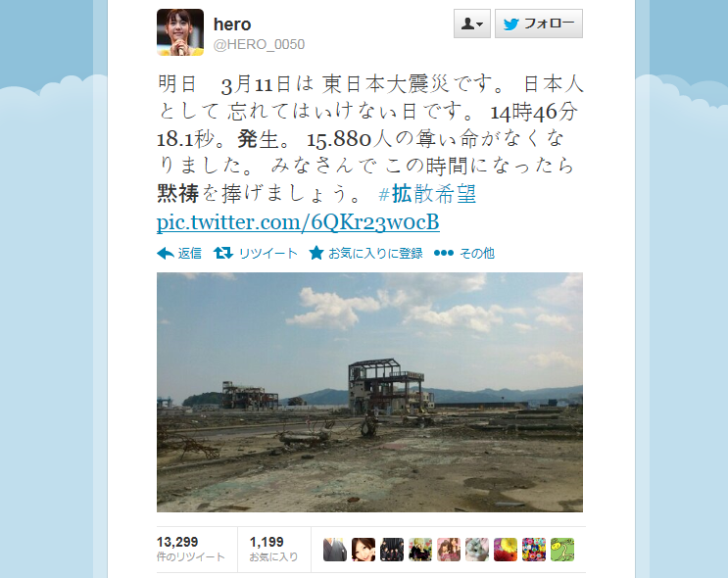Open the first retweeter avatar in suit
This screenshot has width=728, height=578.
coord(335,550)
